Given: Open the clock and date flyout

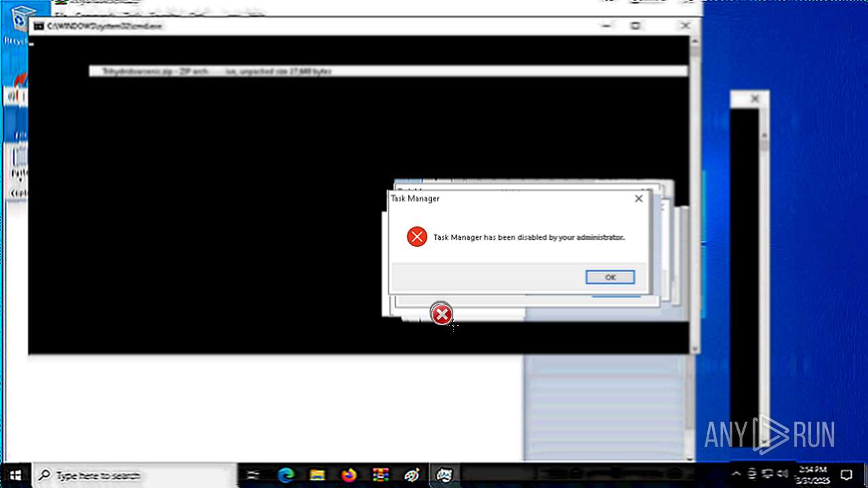Looking at the screenshot, I should tap(814, 474).
